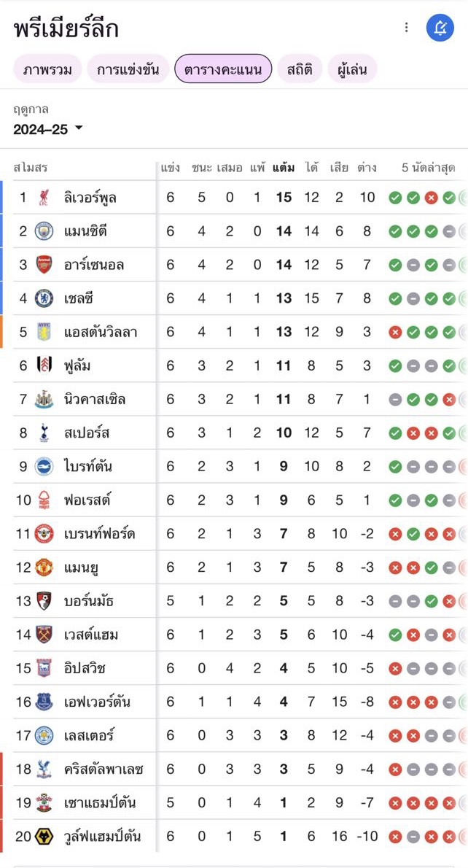Open the three-dot more options menu

[x=407, y=28]
